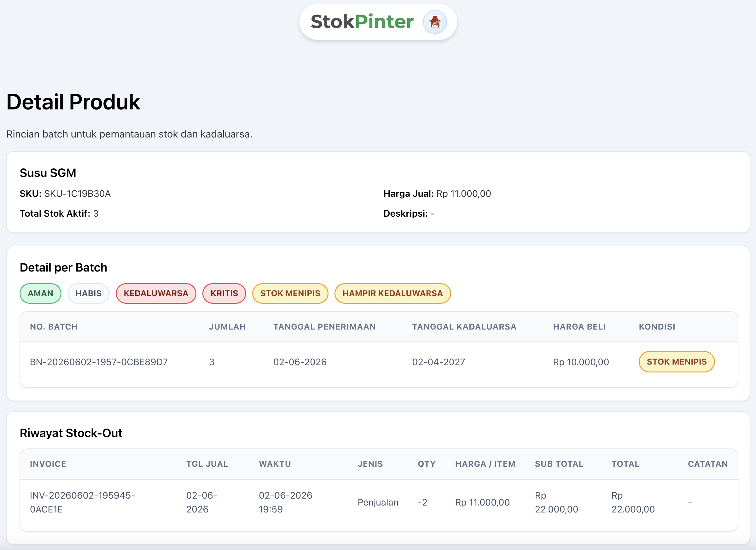Click the NO. BATCH column header
The height and width of the screenshot is (550, 756).
coord(54,326)
